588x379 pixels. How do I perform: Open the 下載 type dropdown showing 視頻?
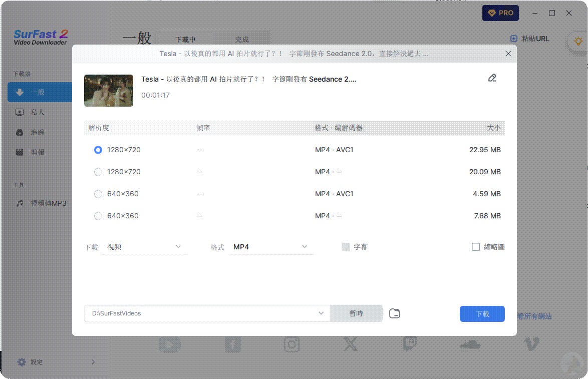tap(145, 247)
